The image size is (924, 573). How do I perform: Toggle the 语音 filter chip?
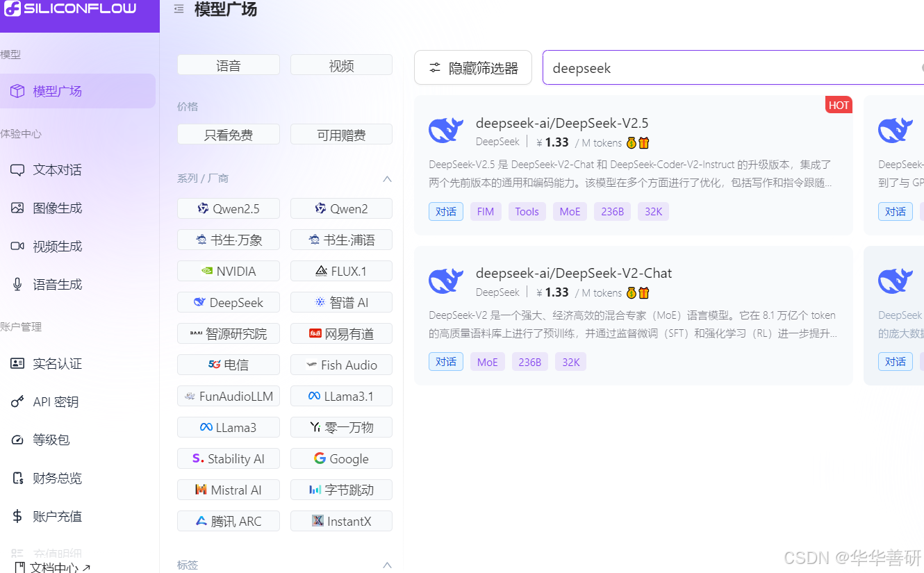[229, 65]
